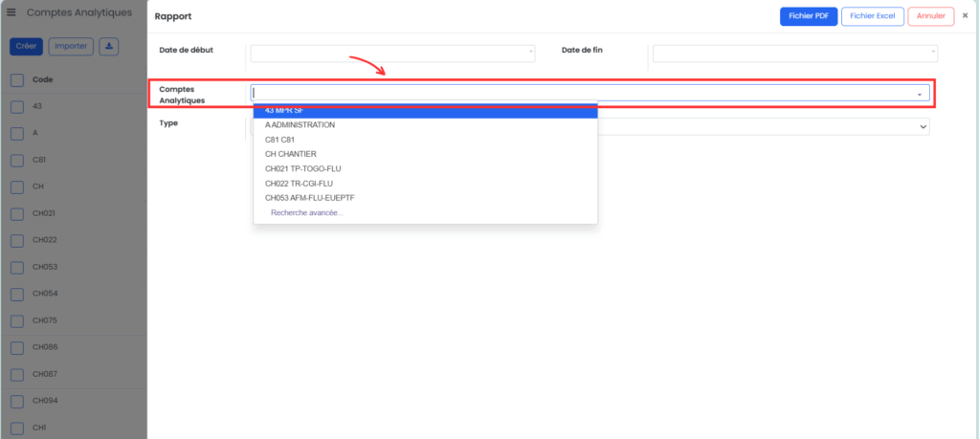The image size is (980, 439).
Task: Close the Rapport dialog with the X
Action: click(x=965, y=15)
